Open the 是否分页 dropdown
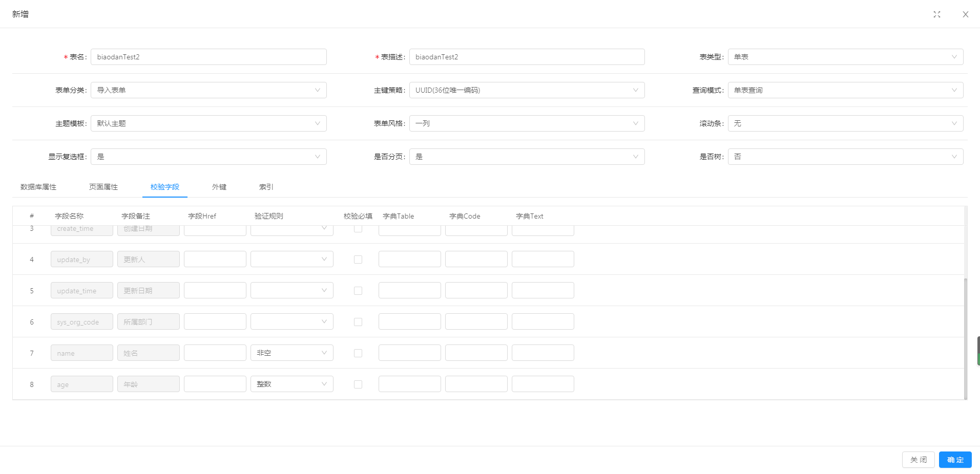 pos(527,157)
